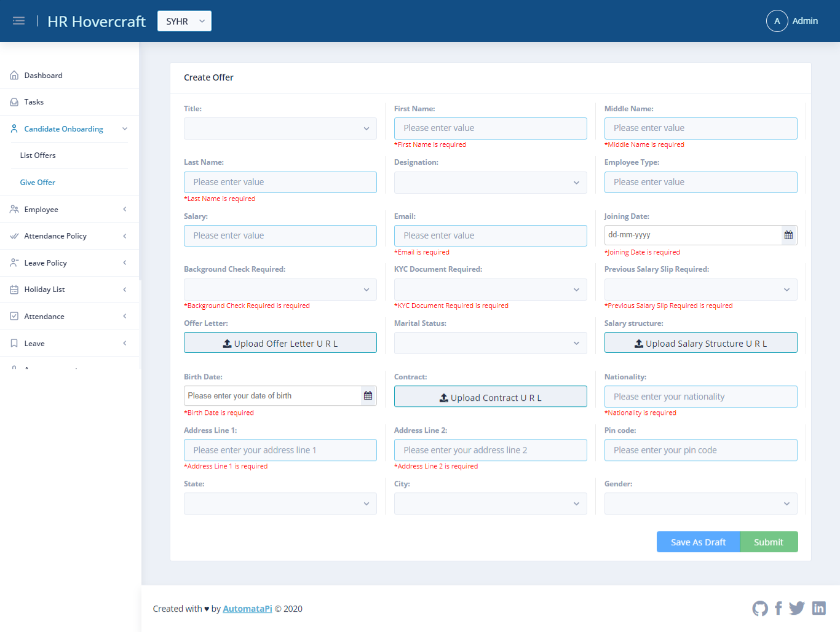
Task: Focus the Nationality input field
Action: 701,397
